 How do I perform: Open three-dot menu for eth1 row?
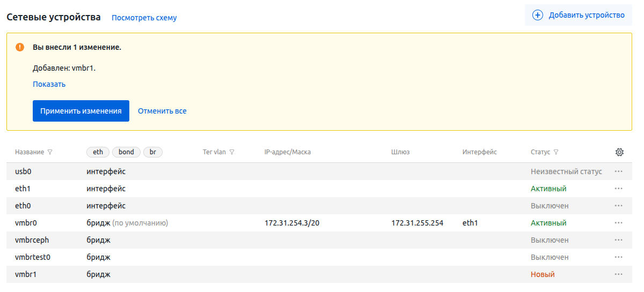[618, 189]
